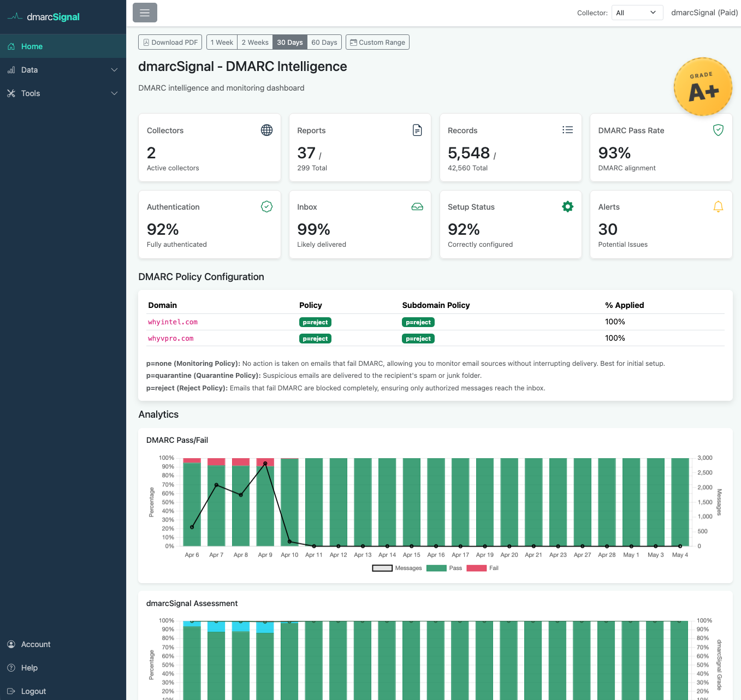
Task: Toggle the Fail legend item
Action: click(x=482, y=568)
